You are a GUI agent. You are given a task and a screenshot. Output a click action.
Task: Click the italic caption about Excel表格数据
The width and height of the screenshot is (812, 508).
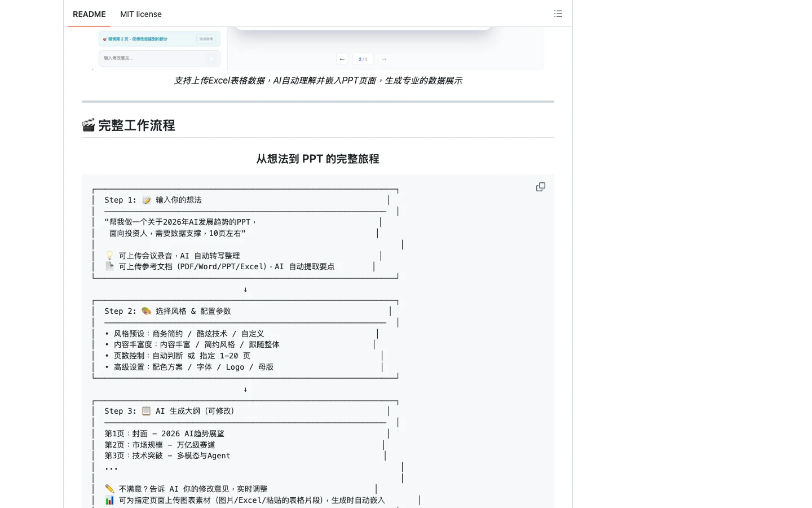pos(318,81)
